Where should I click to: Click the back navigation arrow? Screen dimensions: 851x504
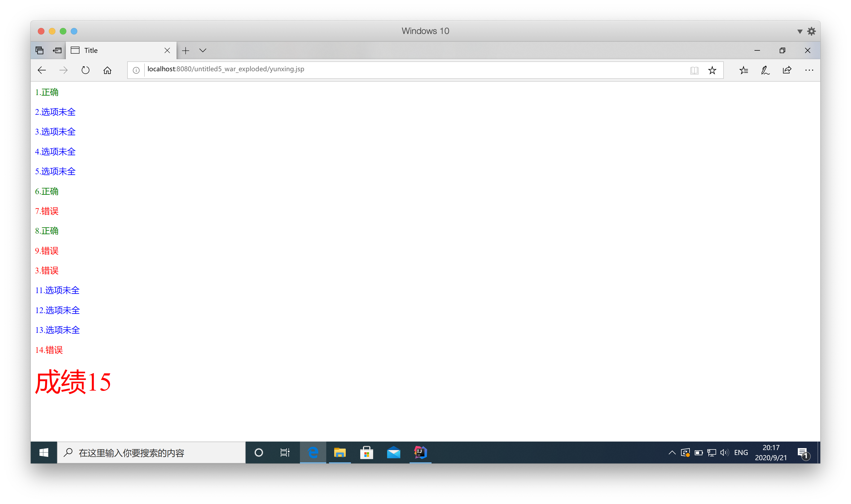(42, 70)
